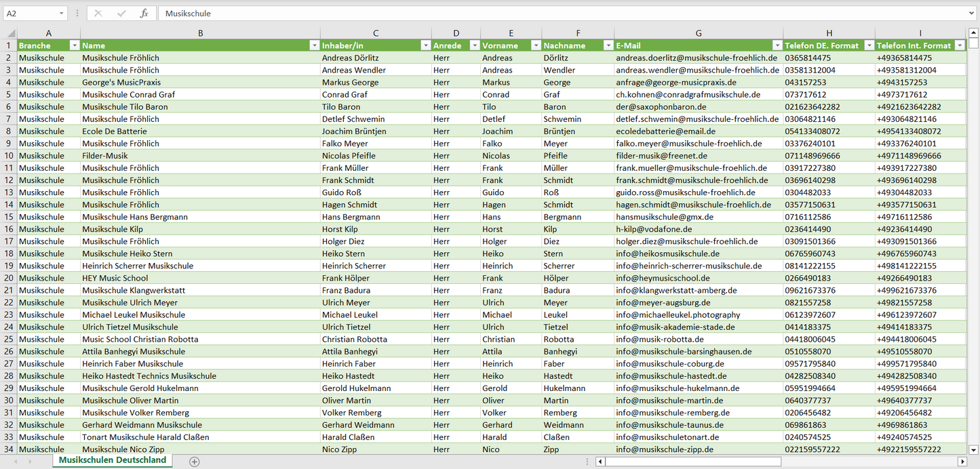Open the Branche column filter dropdown
This screenshot has width=980, height=469.
coord(73,45)
